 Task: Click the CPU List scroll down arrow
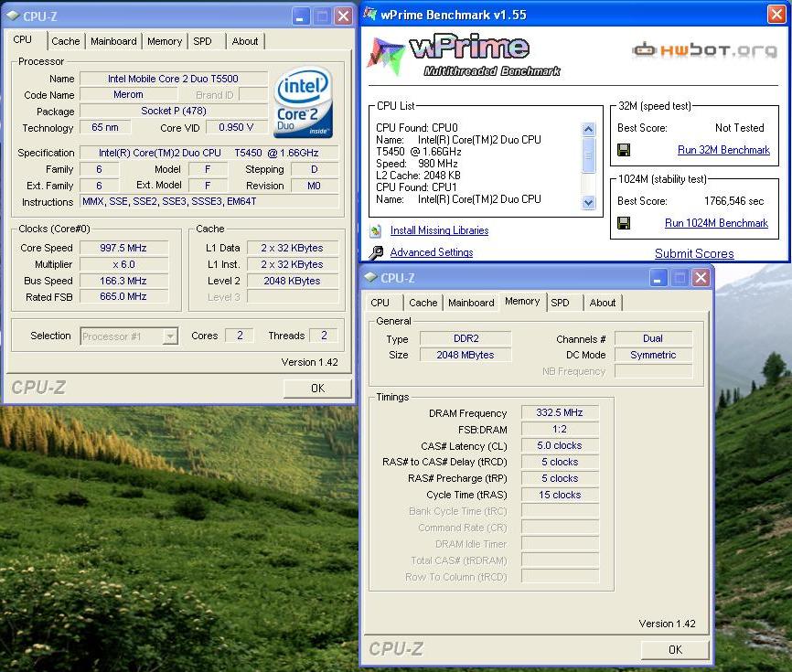[588, 203]
